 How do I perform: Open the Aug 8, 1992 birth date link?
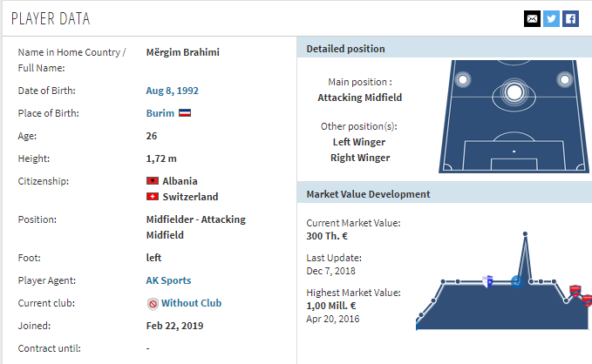[x=172, y=91]
